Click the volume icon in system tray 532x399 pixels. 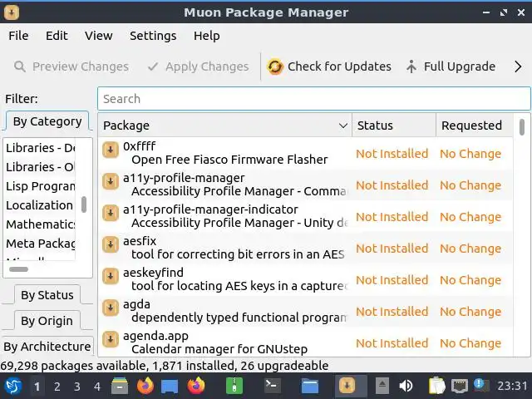coord(406,386)
